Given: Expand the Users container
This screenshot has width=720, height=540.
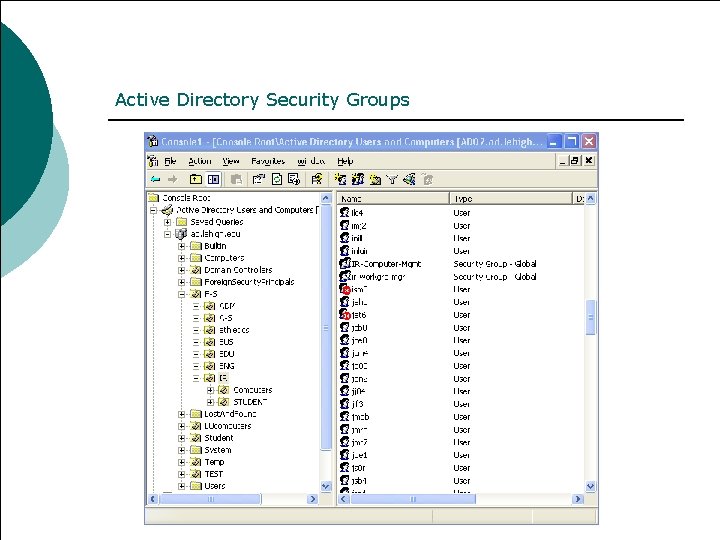Looking at the screenshot, I should 182,486.
